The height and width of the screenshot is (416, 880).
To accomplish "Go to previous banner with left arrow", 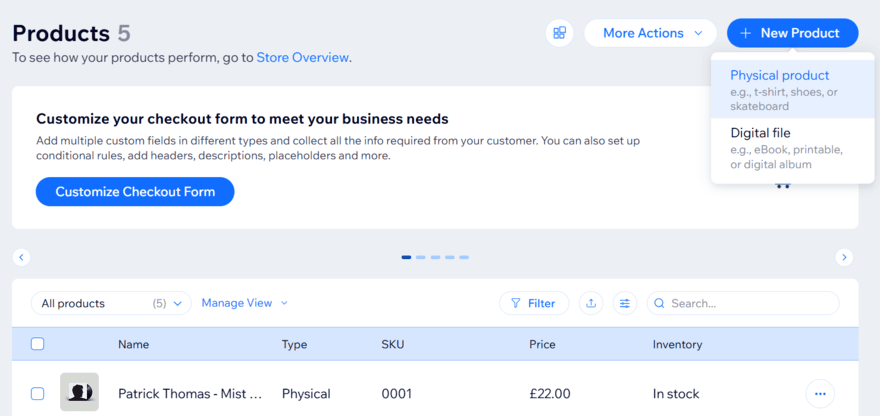I will pos(21,257).
